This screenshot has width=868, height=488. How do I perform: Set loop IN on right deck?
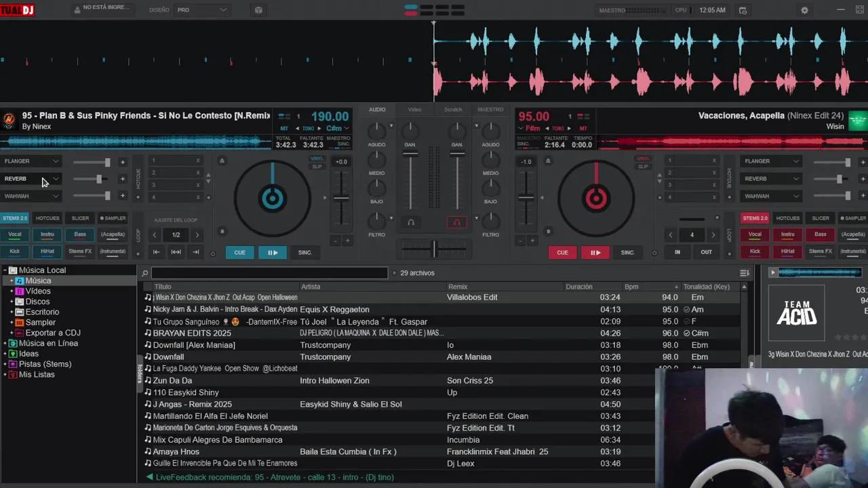[x=677, y=252]
